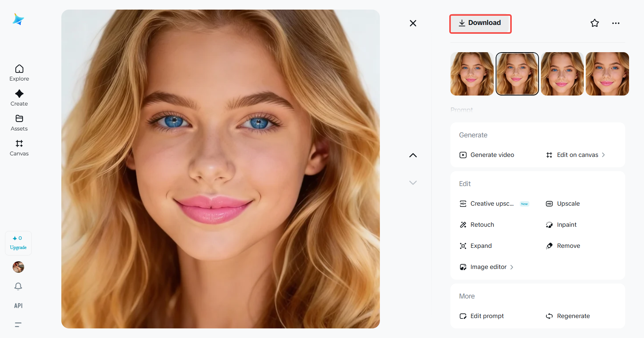Click Edit prompt
Viewport: 644px width, 338px height.
[481, 316]
